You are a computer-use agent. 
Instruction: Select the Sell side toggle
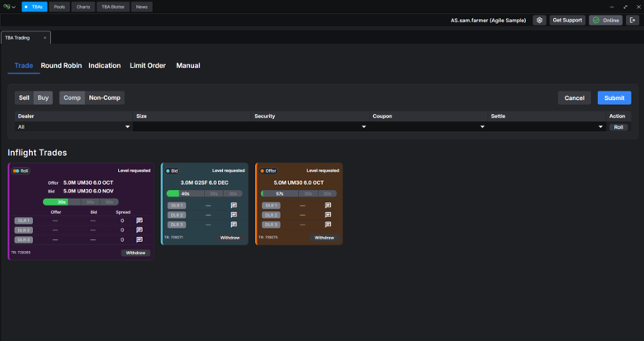click(x=24, y=97)
